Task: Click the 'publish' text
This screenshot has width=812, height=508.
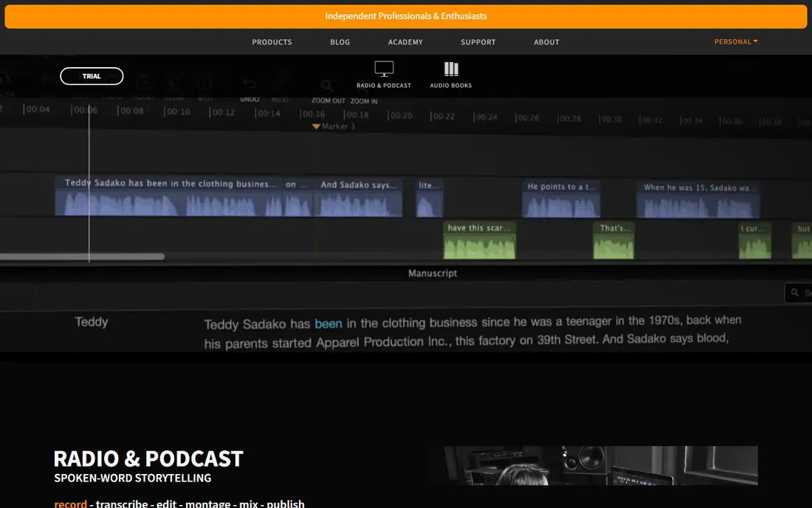Action: coord(286,504)
